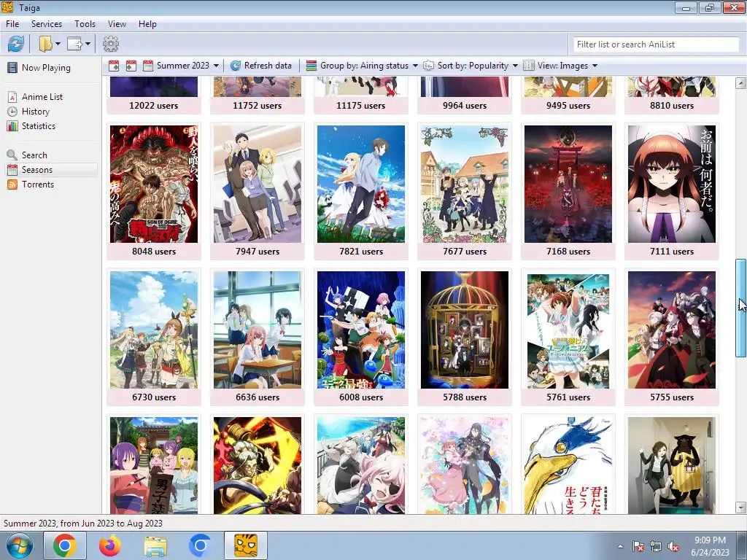Click the Refresh data icon
The image size is (747, 560).
236,66
